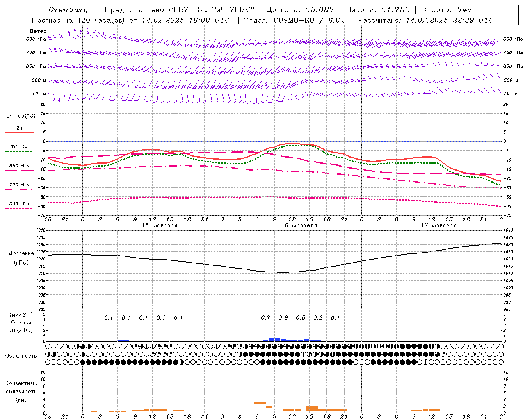Click the Долгота: 55.089 value
Screen dimensions: 525x420
(300, 10)
